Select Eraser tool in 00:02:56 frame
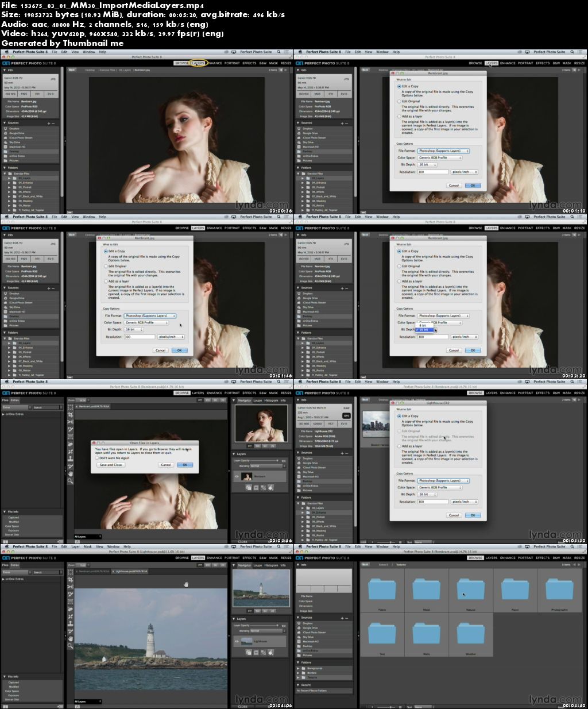This screenshot has width=588, height=709. (x=70, y=444)
